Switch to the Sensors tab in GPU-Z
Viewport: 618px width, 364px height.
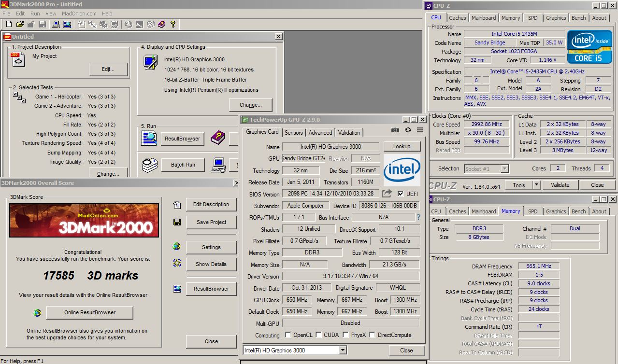pyautogui.click(x=293, y=132)
